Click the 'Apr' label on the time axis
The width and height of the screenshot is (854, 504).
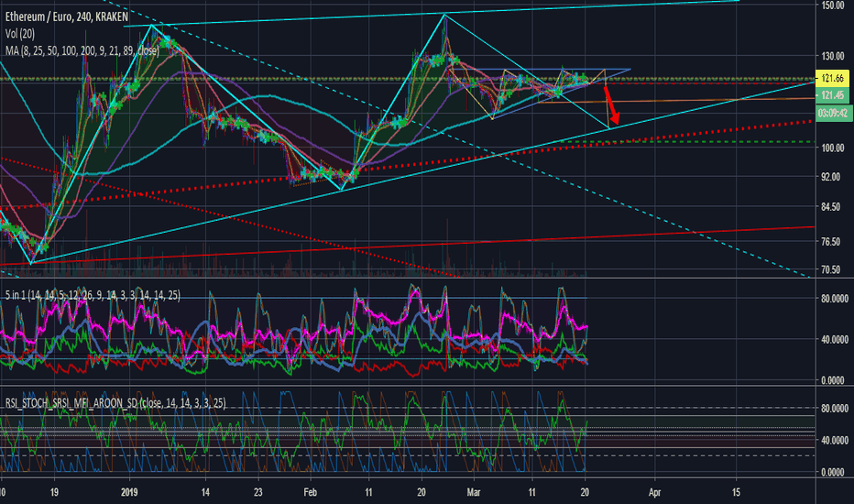tap(654, 493)
